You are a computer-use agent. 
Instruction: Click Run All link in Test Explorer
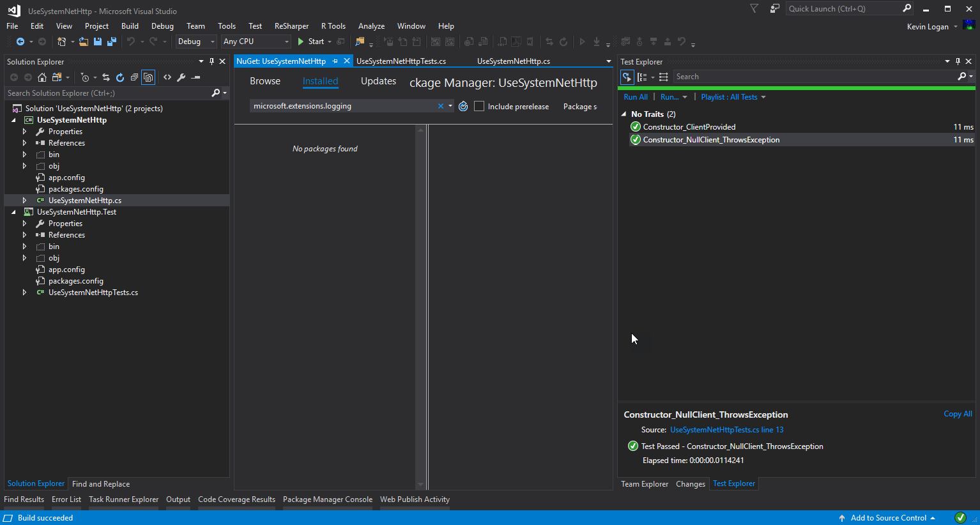(x=636, y=97)
